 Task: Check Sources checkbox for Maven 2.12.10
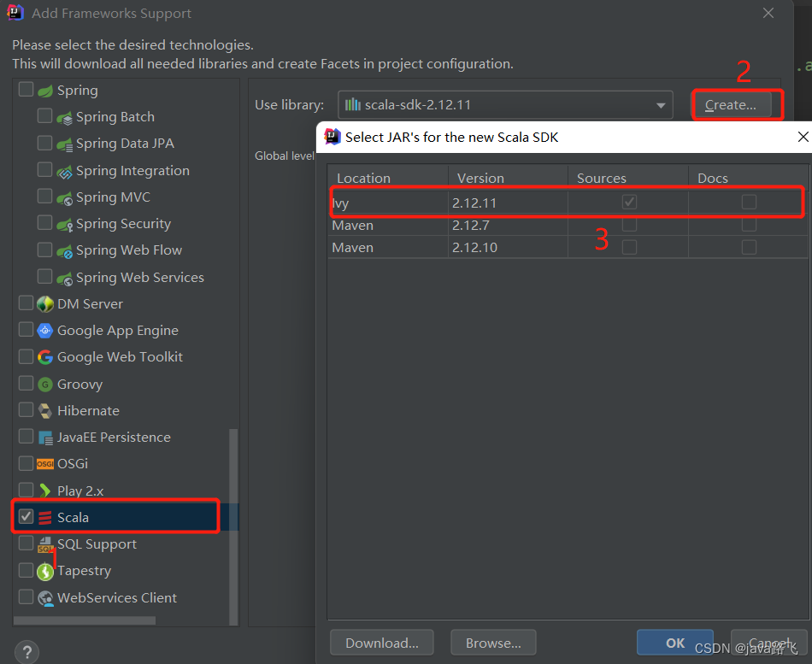click(x=629, y=248)
